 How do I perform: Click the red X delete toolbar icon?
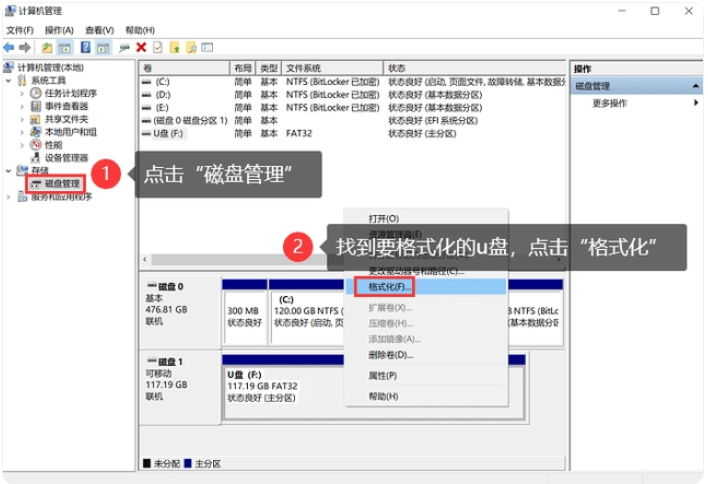[x=141, y=47]
